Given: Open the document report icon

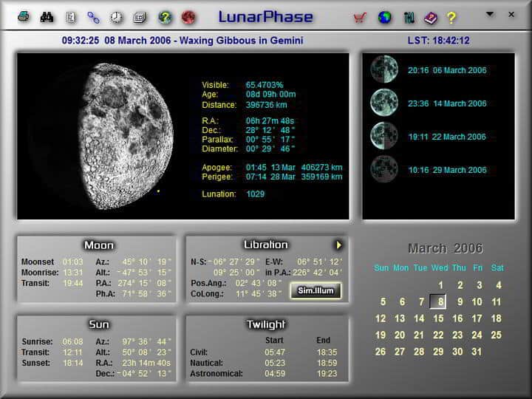Looking at the screenshot, I should click(x=71, y=17).
